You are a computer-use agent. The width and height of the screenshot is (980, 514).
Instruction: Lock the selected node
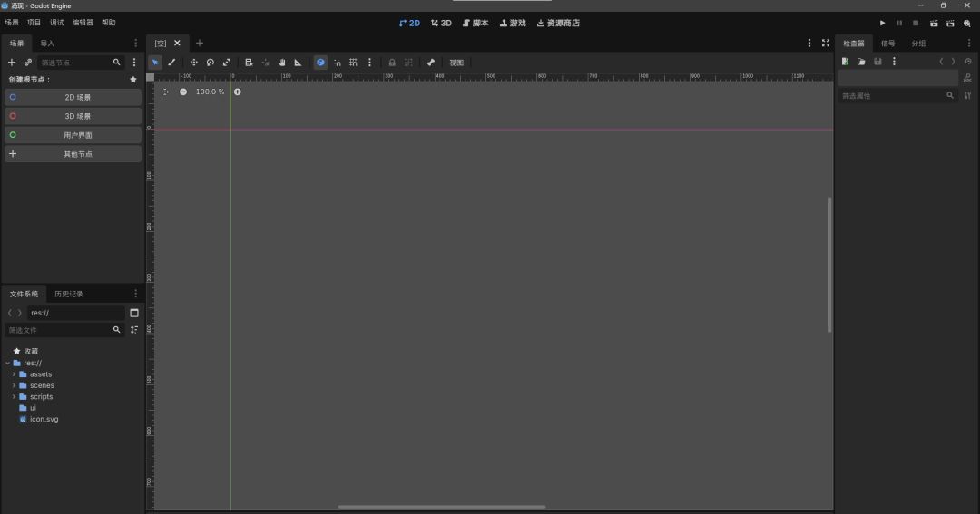click(392, 63)
